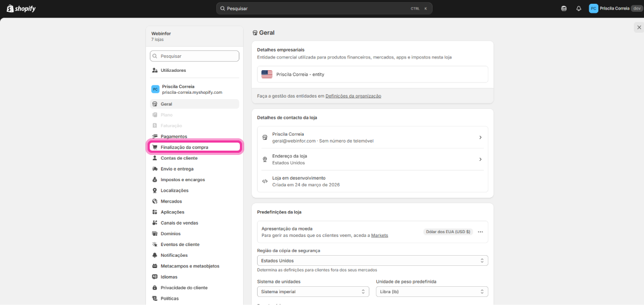Click the Dólar dos EUA (USD $) badge
The image size is (644, 305).
pos(448,232)
